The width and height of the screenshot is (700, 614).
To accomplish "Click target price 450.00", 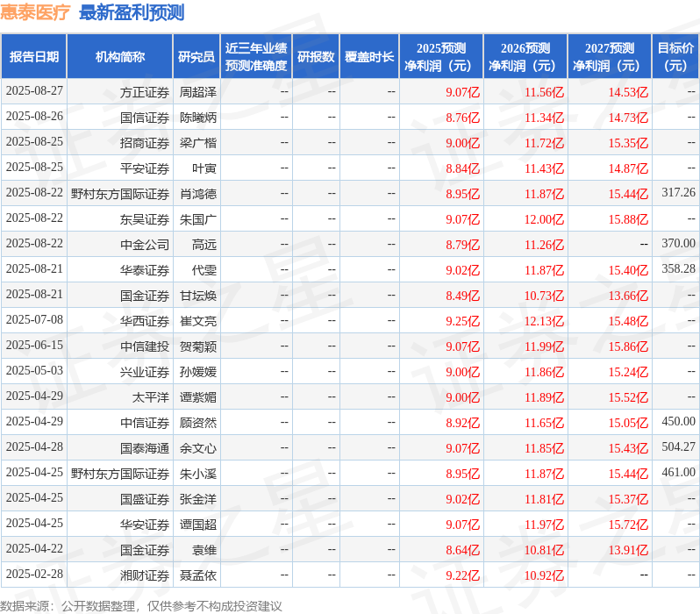I will point(679,422).
